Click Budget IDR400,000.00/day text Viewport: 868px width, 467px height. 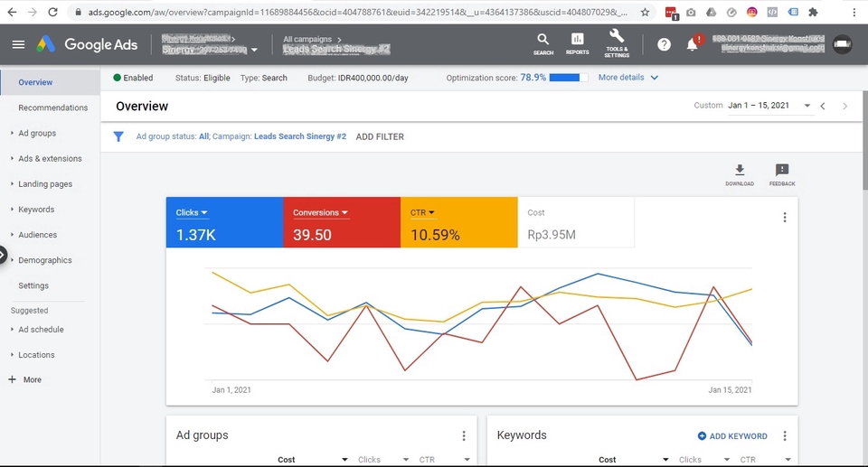pyautogui.click(x=358, y=78)
